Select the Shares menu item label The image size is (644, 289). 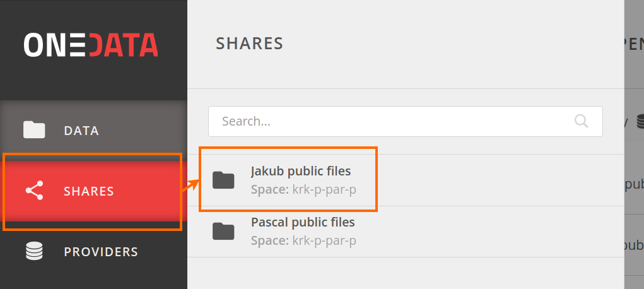(x=89, y=191)
